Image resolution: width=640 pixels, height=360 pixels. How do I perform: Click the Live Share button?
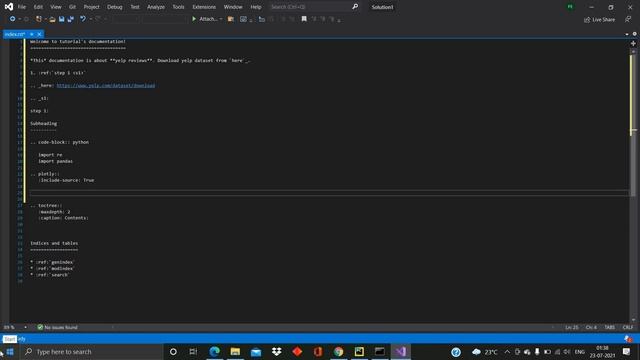[599, 20]
